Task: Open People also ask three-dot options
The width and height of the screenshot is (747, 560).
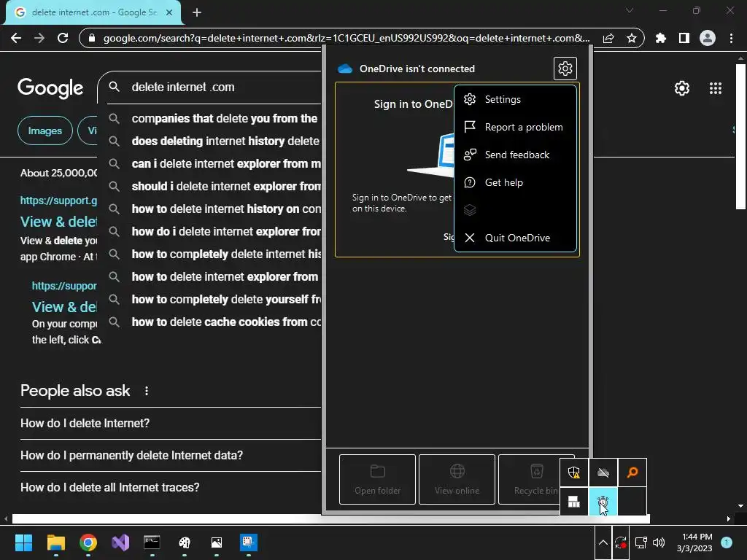Action: [x=147, y=391]
